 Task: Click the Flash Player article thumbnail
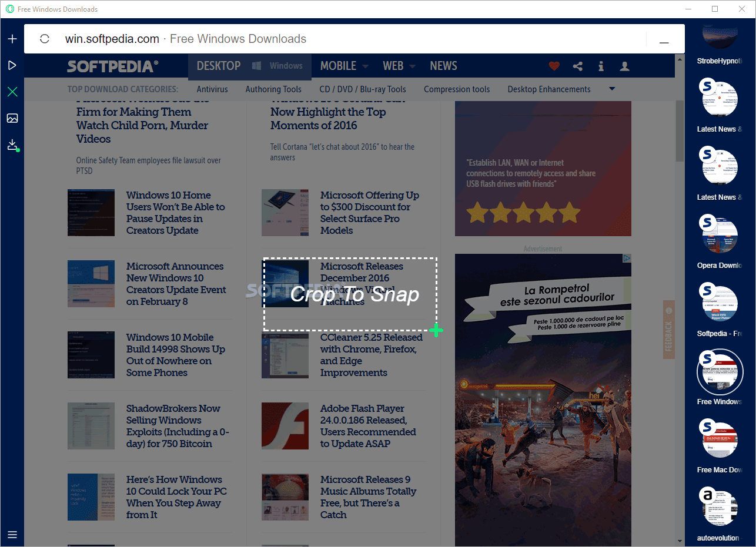tap(285, 426)
